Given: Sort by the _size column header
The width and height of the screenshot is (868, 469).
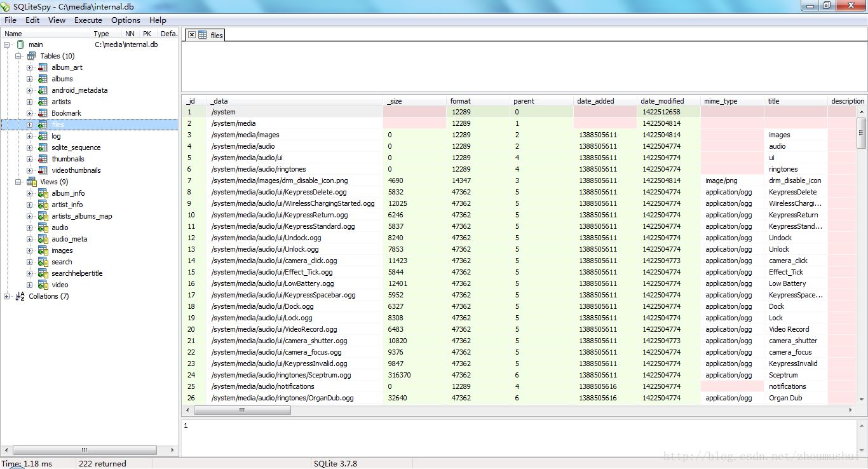Looking at the screenshot, I should 415,101.
